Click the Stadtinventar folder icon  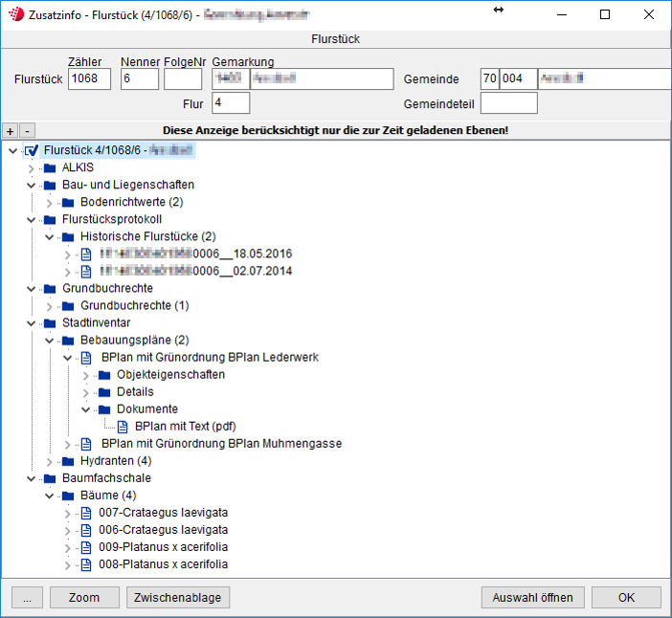pos(50,323)
